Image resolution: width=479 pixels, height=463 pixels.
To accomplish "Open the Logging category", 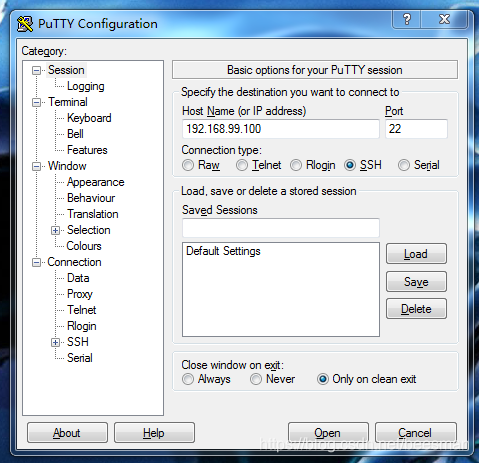I will click(86, 86).
